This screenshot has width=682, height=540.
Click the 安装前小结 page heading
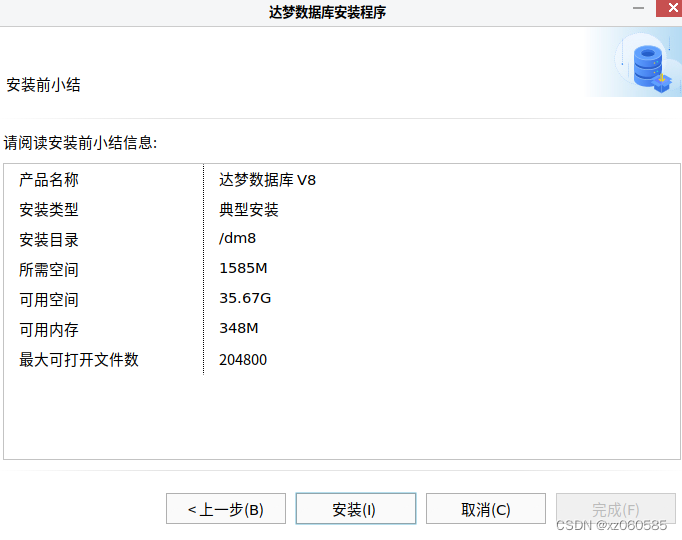tap(43, 85)
